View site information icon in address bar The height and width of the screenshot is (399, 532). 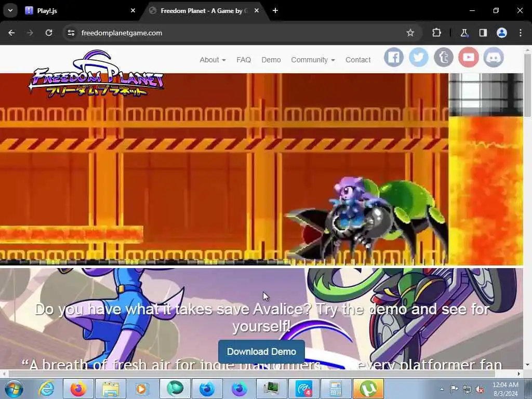coord(71,33)
